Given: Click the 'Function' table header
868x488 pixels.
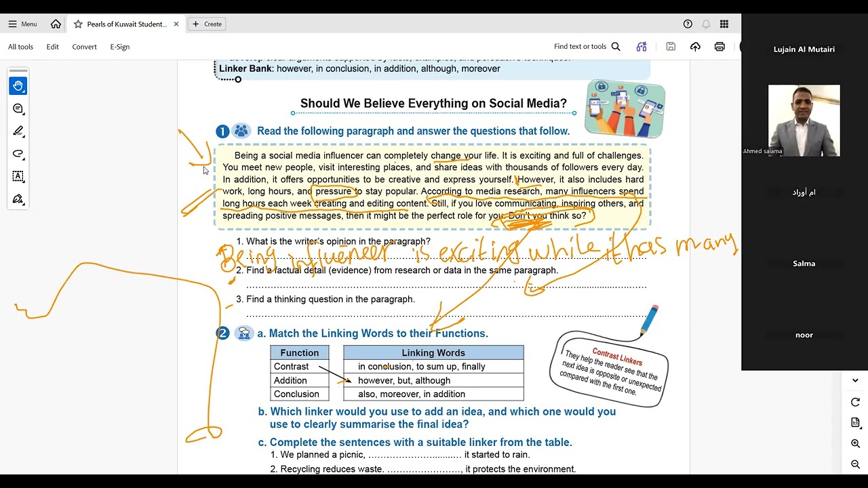Looking at the screenshot, I should [x=300, y=352].
